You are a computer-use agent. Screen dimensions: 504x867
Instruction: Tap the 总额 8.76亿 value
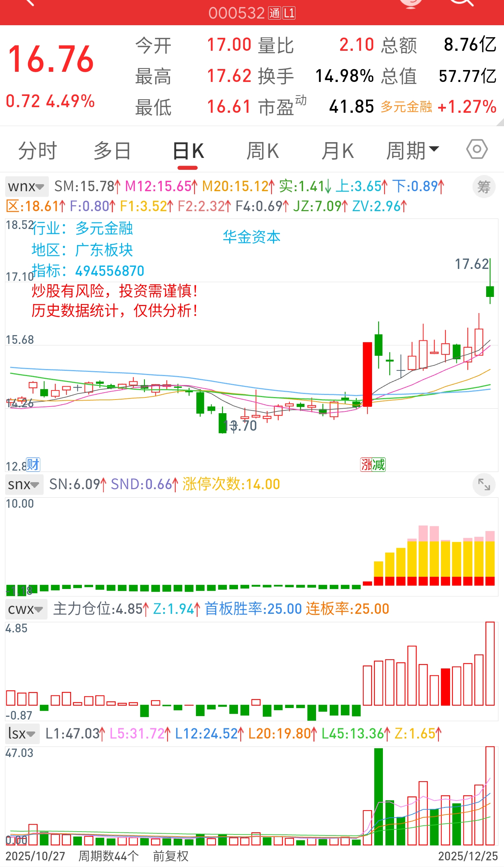470,45
